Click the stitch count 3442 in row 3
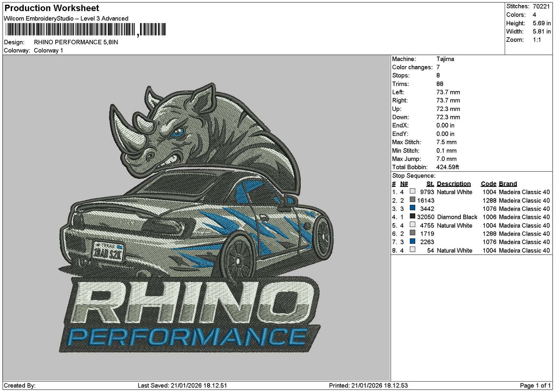Screen dimensions: 555x392 tap(427, 209)
